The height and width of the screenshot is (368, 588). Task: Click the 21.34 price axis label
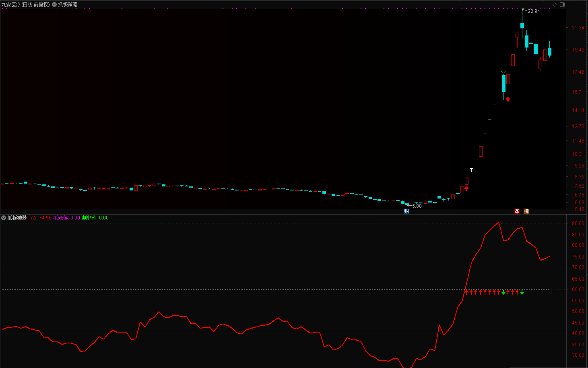[578, 28]
